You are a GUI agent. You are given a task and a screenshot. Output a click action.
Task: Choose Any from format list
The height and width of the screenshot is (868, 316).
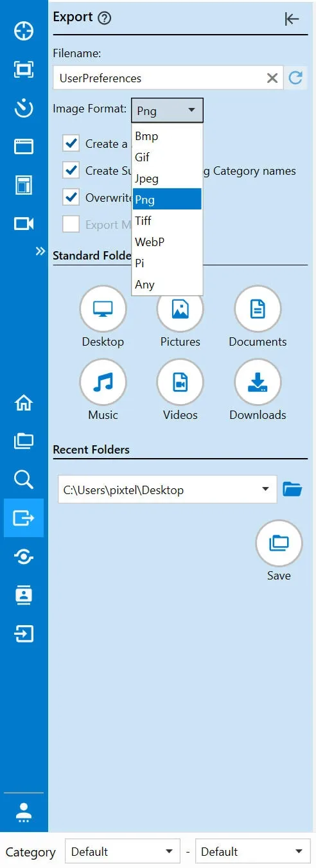tap(167, 285)
